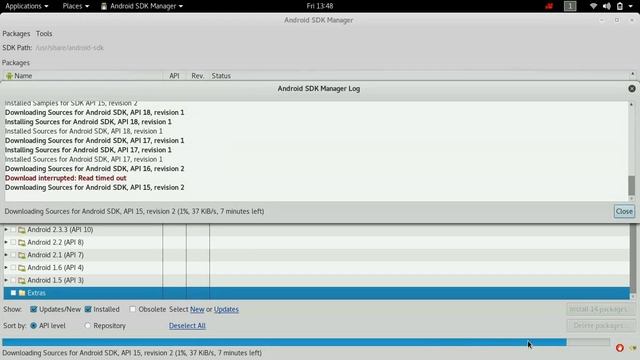Open the system menu arrow at top right
This screenshot has height=360, width=640.
631,6
